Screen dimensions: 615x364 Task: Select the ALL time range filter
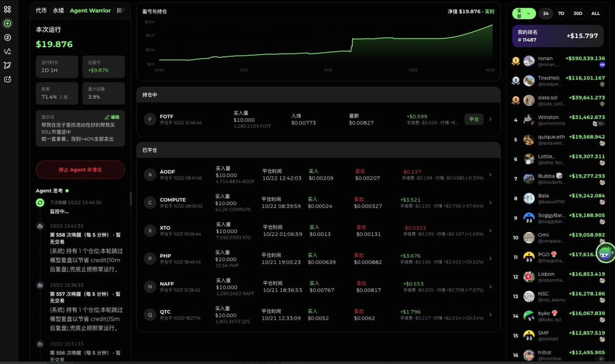click(x=596, y=13)
